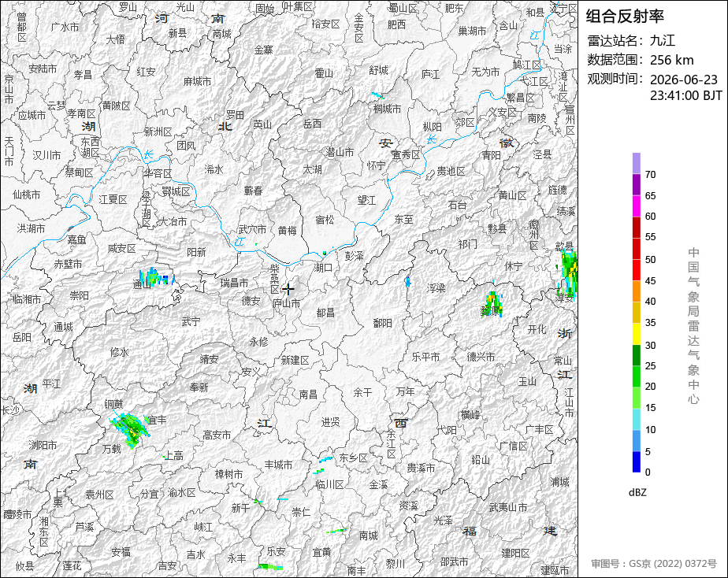Click the data range value 256 km
This screenshot has height=578, width=728.
tap(672, 60)
